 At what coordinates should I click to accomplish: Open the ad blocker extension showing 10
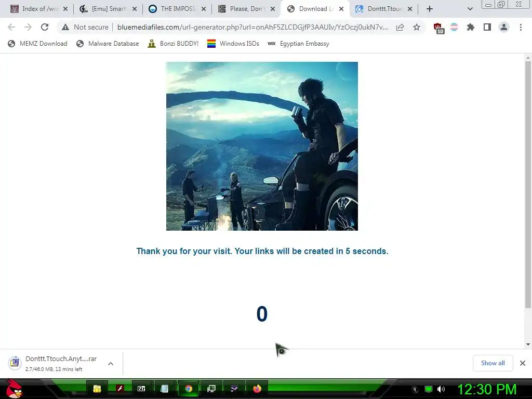438,28
